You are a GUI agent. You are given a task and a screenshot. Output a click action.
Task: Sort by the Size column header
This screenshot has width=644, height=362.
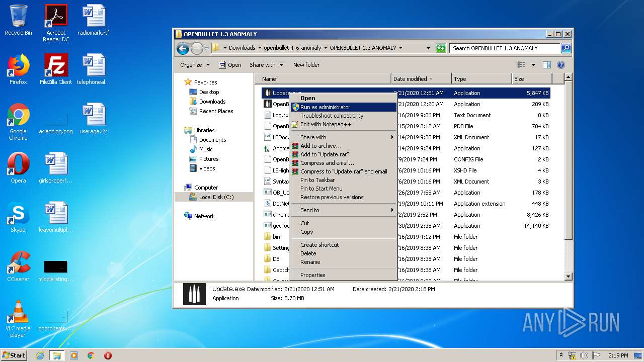(532, 79)
